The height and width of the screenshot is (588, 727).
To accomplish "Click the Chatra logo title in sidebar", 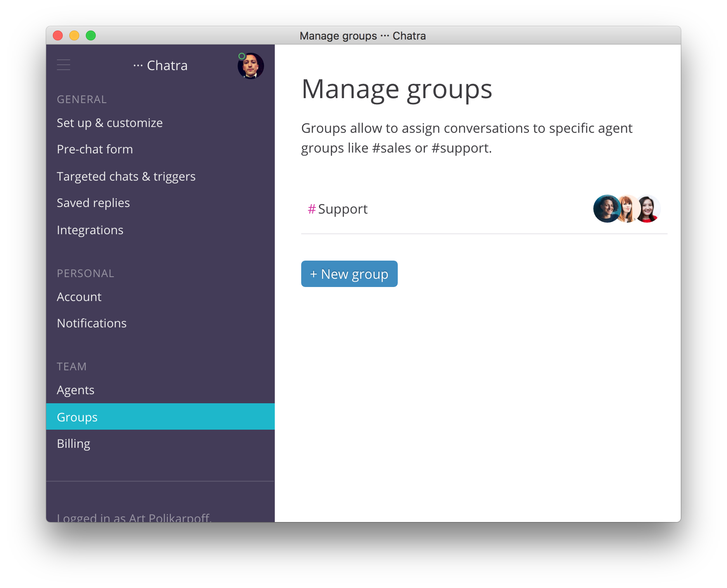I will coord(161,66).
